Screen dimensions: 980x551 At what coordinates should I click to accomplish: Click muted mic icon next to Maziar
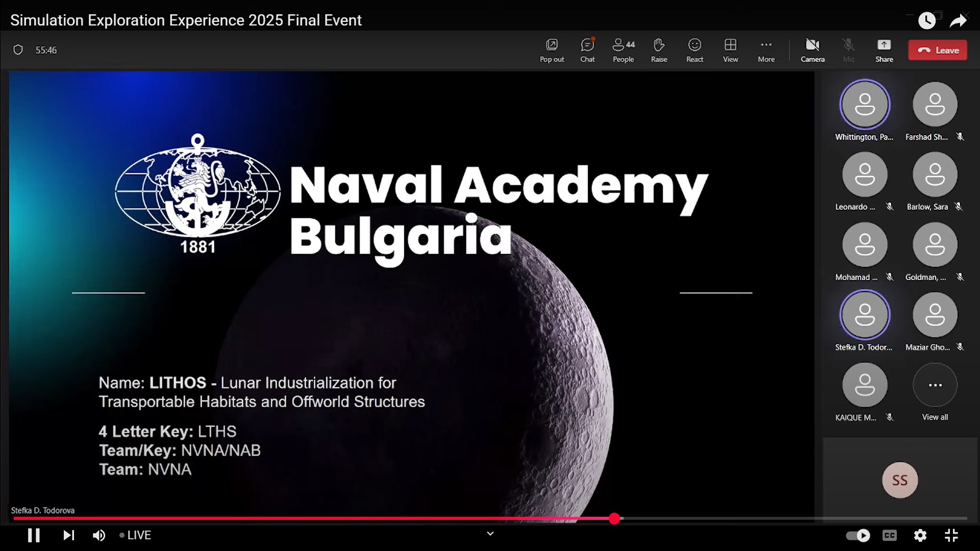point(960,347)
